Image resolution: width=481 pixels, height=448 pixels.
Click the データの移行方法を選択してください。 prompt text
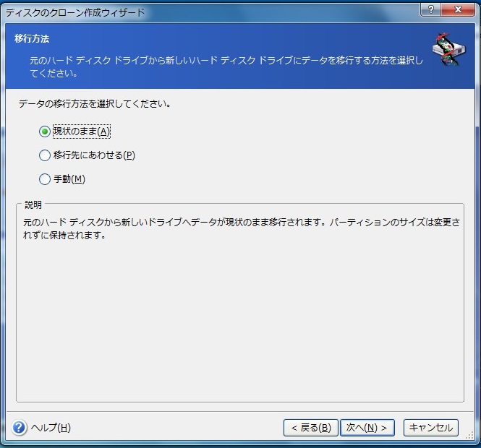(x=95, y=104)
